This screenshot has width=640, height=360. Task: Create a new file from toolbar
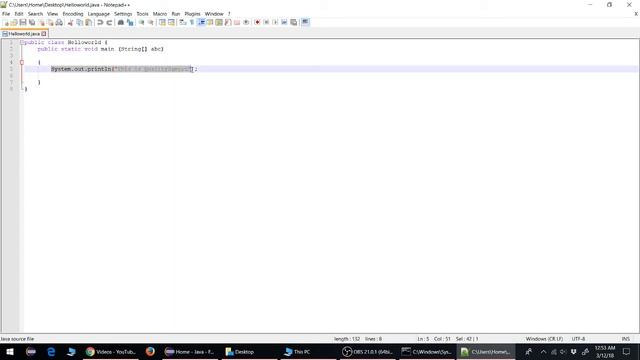tap(6, 22)
